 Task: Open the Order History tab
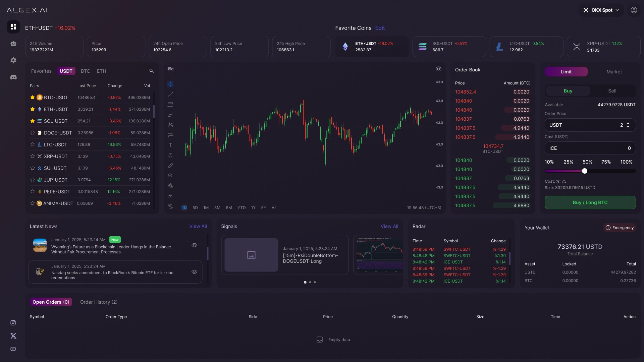pyautogui.click(x=99, y=302)
